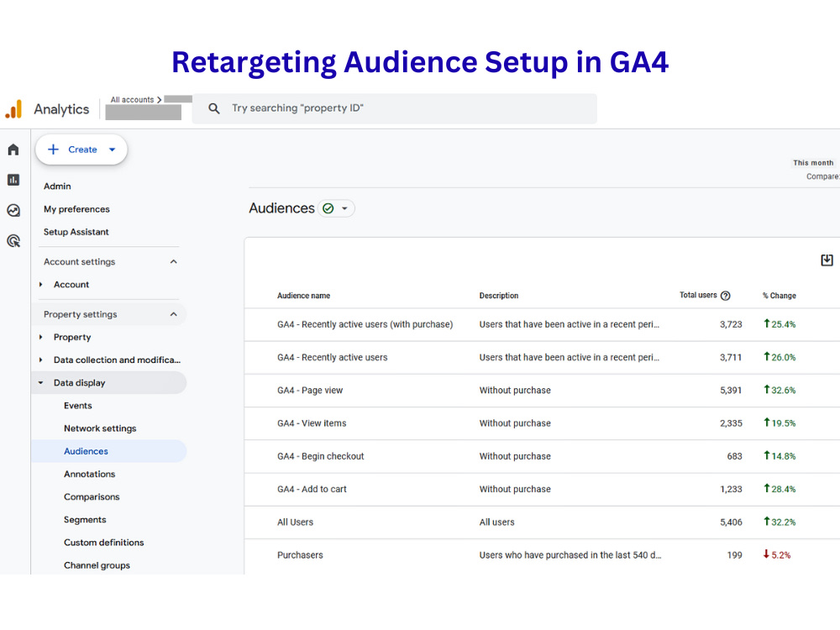Select Segments in the admin menu
This screenshot has height=630, width=840.
coord(85,520)
